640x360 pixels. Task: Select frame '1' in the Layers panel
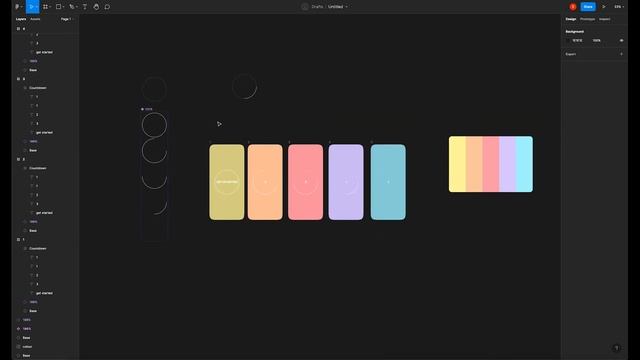pos(23,240)
